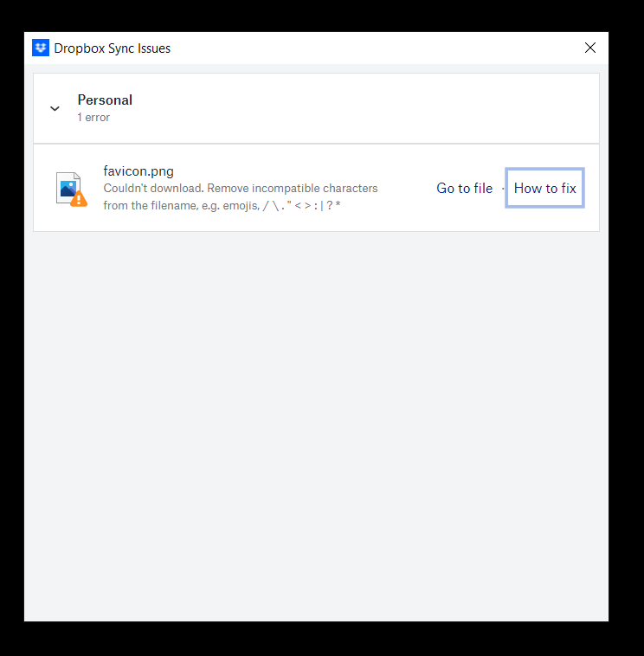This screenshot has height=656, width=644.
Task: Open the "Go to file" link
Action: click(464, 189)
